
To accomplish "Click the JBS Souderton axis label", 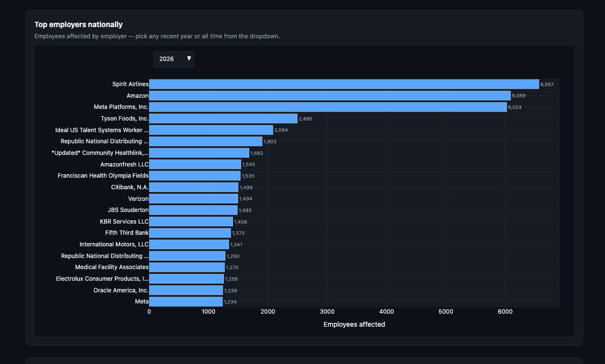I will coord(128,210).
